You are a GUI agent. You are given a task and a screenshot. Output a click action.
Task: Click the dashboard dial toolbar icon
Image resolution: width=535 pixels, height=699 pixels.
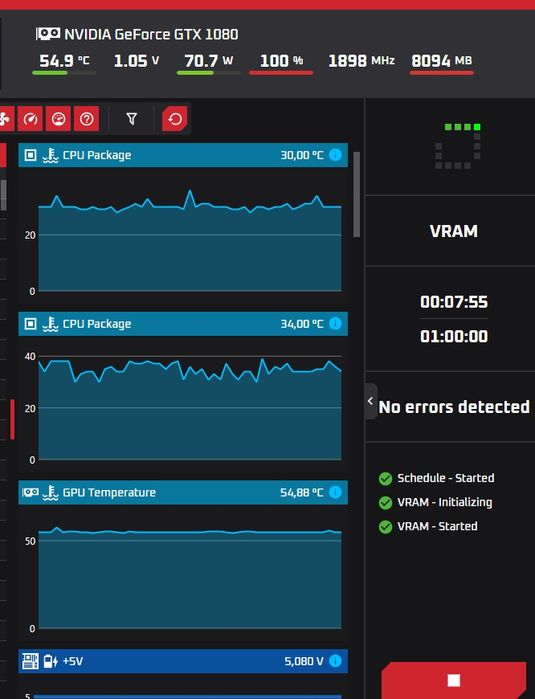(58, 119)
